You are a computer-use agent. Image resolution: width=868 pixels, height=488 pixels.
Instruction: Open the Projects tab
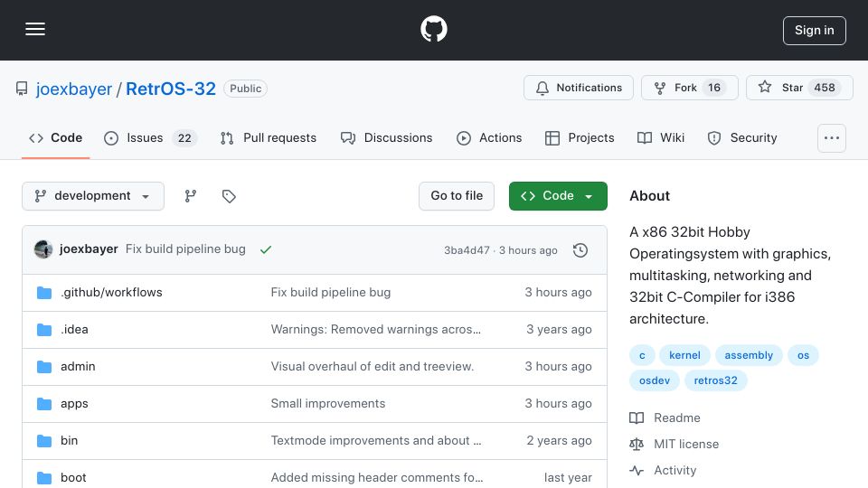point(580,137)
